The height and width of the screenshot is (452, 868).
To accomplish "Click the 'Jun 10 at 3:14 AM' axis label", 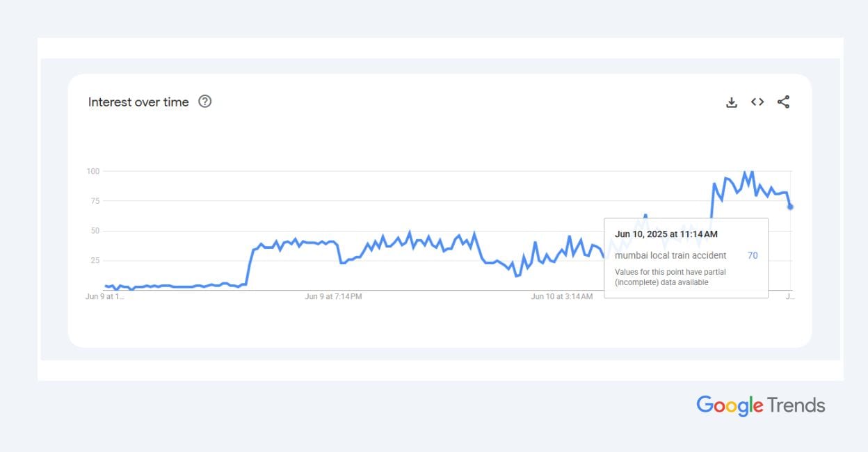I will (562, 296).
